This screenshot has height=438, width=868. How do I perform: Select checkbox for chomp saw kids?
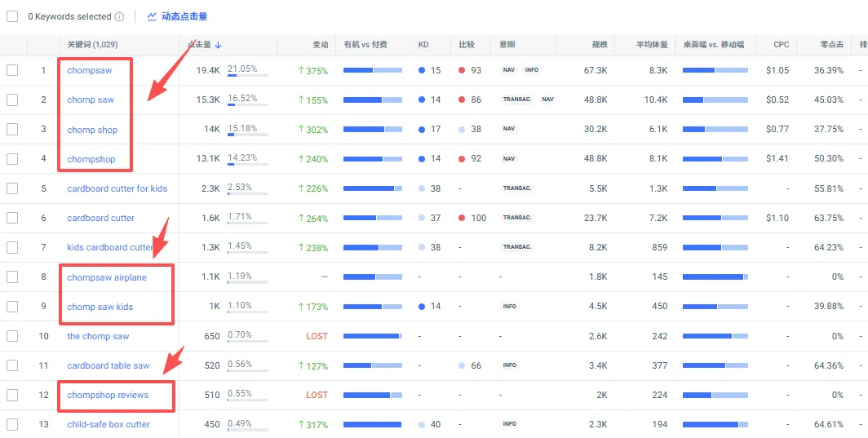pos(12,306)
